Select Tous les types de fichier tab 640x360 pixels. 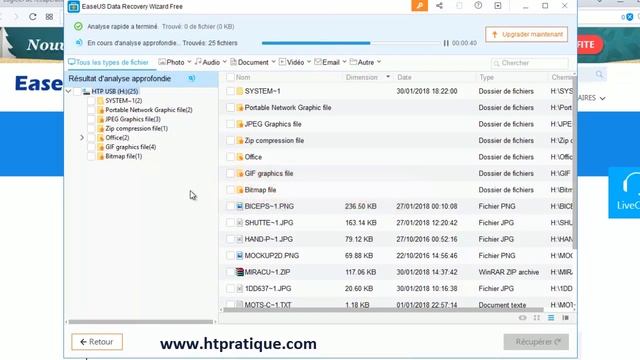click(x=109, y=62)
